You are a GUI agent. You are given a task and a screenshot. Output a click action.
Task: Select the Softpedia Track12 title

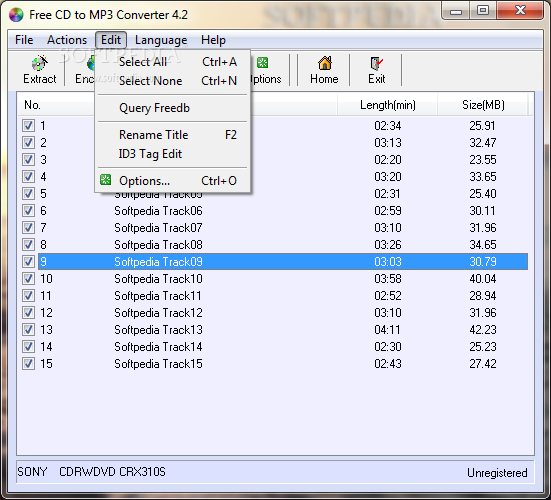point(158,313)
